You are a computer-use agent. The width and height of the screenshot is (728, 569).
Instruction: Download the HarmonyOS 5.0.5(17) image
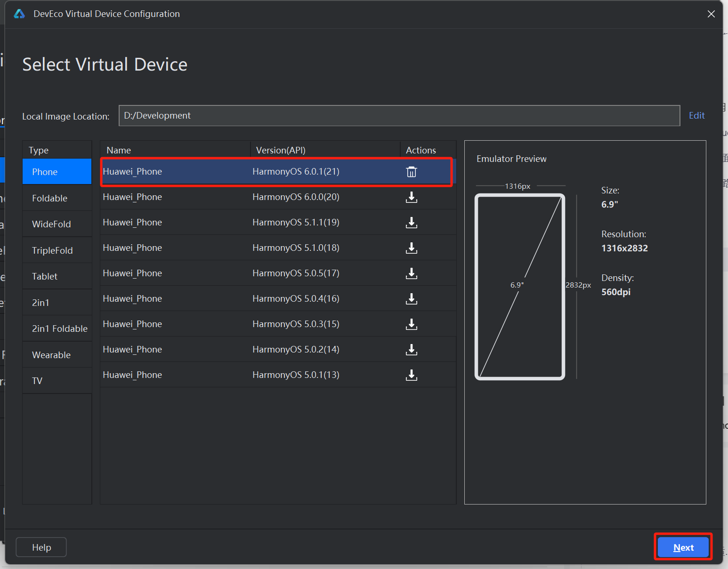[x=412, y=273]
